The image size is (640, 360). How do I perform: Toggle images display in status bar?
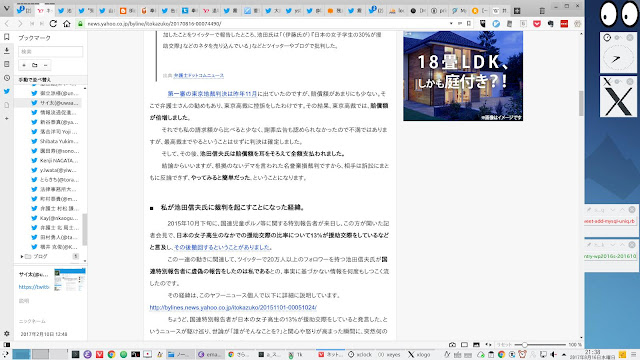476,345
